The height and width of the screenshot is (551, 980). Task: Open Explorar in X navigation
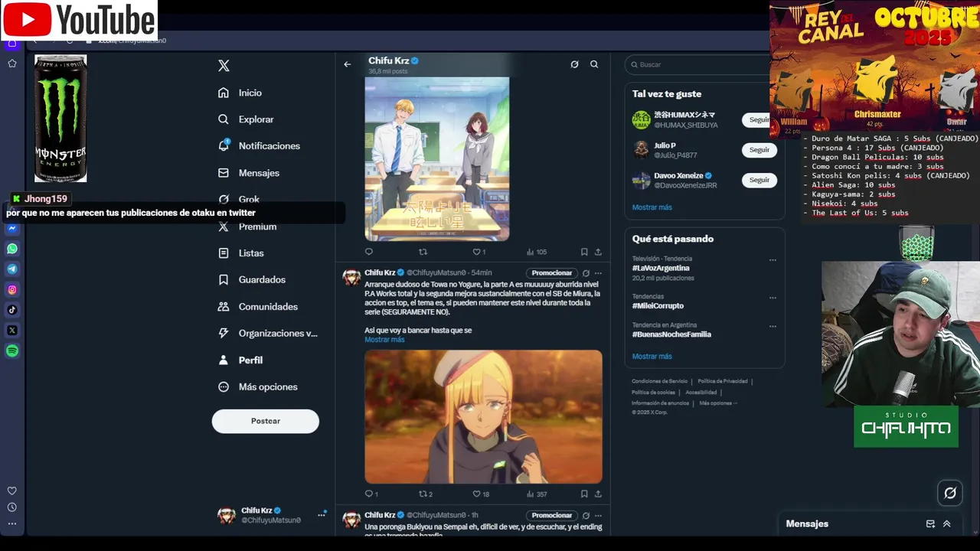tap(246, 119)
